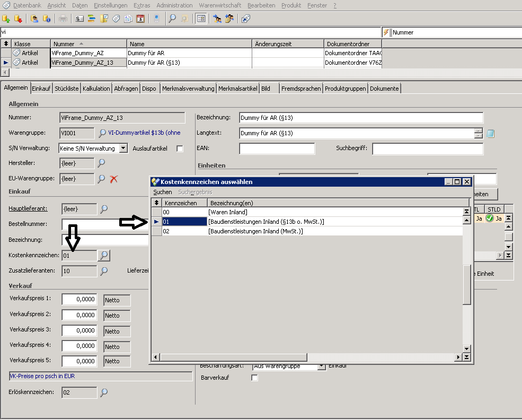Screen dimensions: 522x420
Task: Click the dialog's vertical scrollbar thumb
Action: click(x=467, y=284)
